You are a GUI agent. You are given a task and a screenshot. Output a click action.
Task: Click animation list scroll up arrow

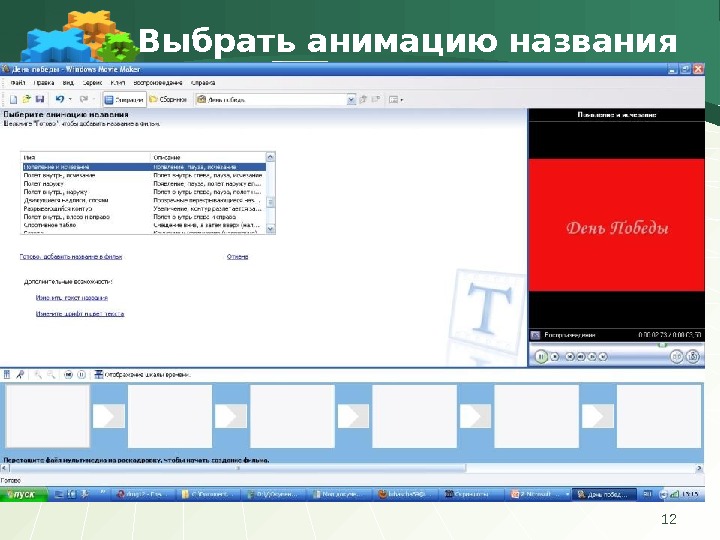270,157
